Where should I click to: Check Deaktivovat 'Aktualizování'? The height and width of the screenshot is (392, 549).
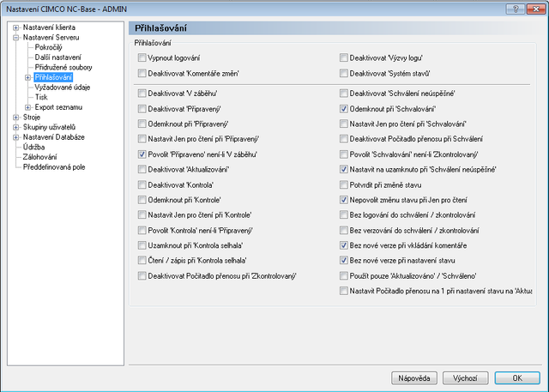click(x=142, y=169)
